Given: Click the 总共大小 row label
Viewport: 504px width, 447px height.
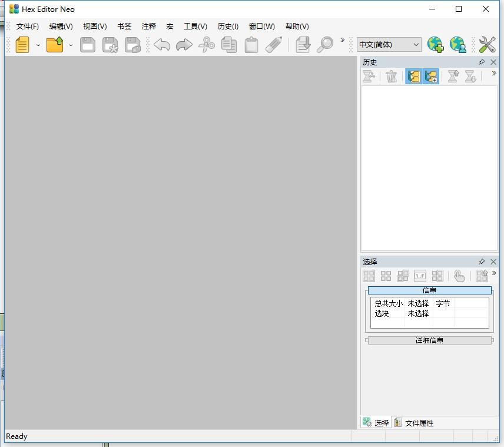Looking at the screenshot, I should tap(388, 303).
